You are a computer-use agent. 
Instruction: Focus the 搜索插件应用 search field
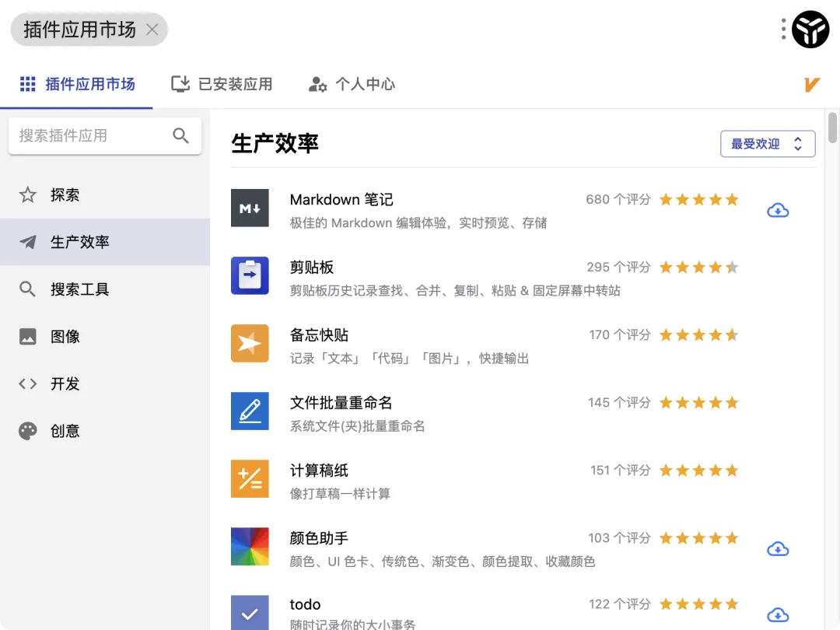105,136
